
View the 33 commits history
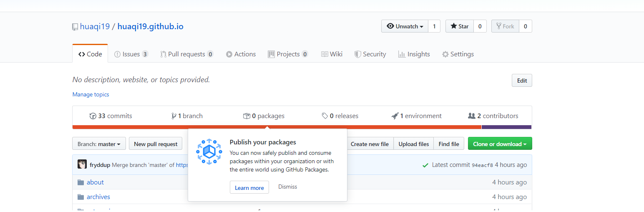(x=111, y=116)
